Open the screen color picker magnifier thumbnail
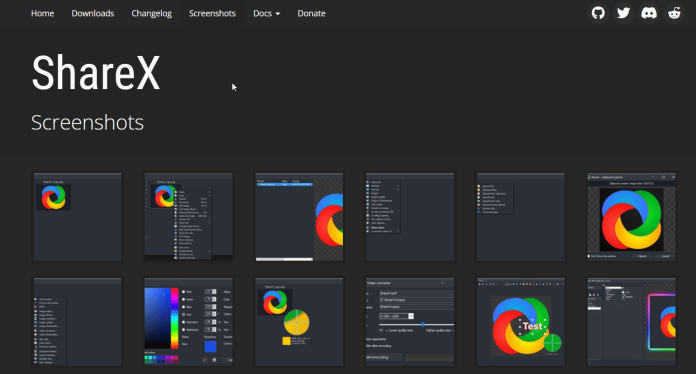 [299, 322]
